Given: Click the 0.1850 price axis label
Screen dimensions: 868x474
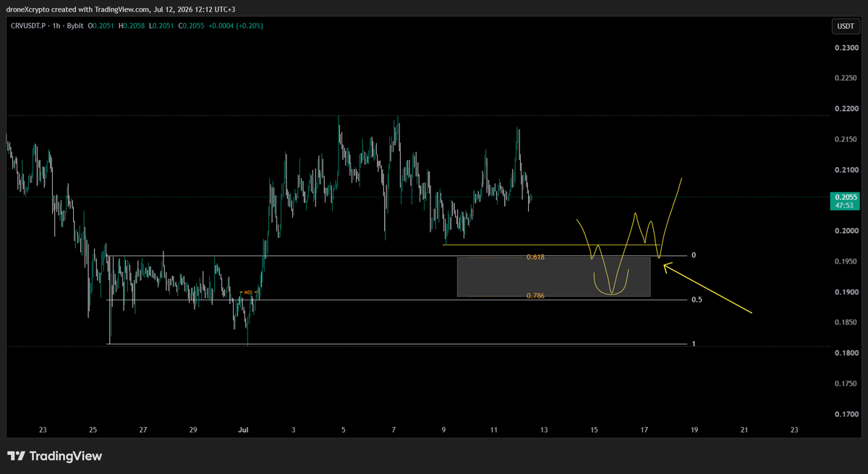Looking at the screenshot, I should pos(845,323).
